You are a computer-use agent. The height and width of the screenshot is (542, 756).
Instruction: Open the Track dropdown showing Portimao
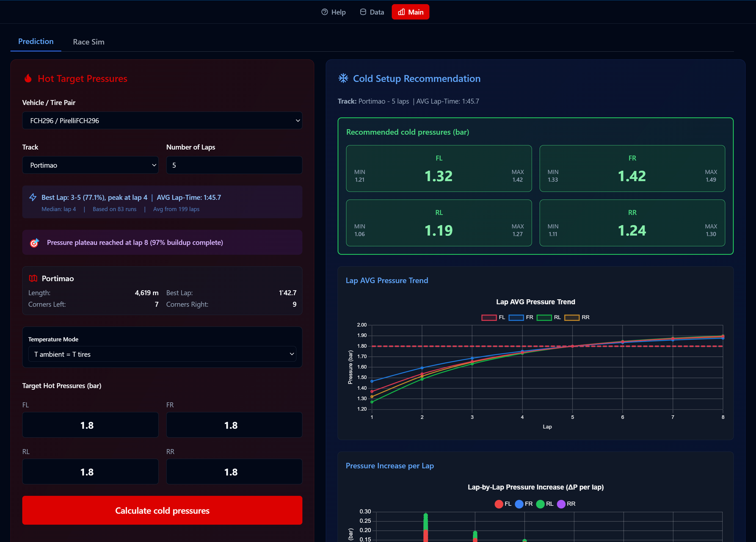(x=90, y=165)
